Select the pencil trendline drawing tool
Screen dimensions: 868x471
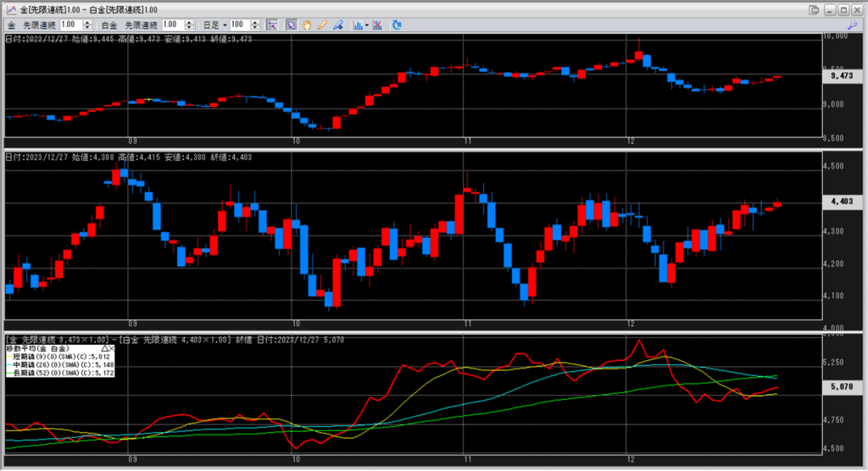[x=322, y=25]
